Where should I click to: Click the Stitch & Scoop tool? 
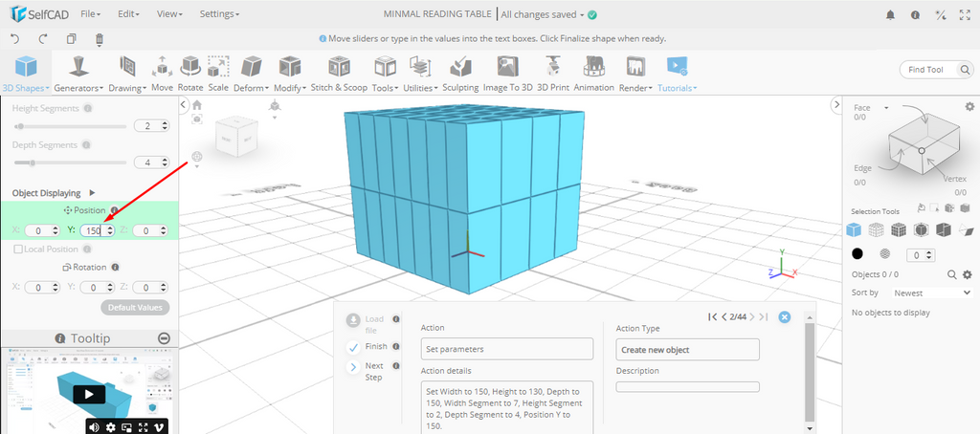[338, 73]
